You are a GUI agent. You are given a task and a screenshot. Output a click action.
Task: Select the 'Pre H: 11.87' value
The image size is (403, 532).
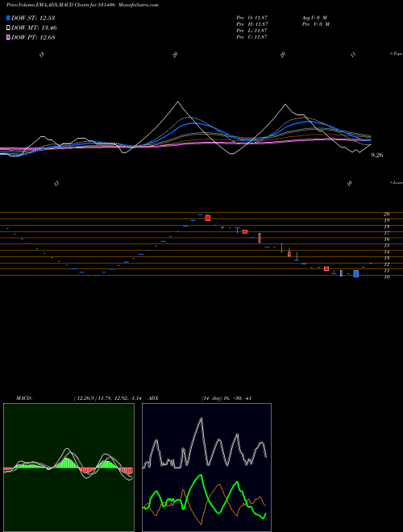click(252, 24)
